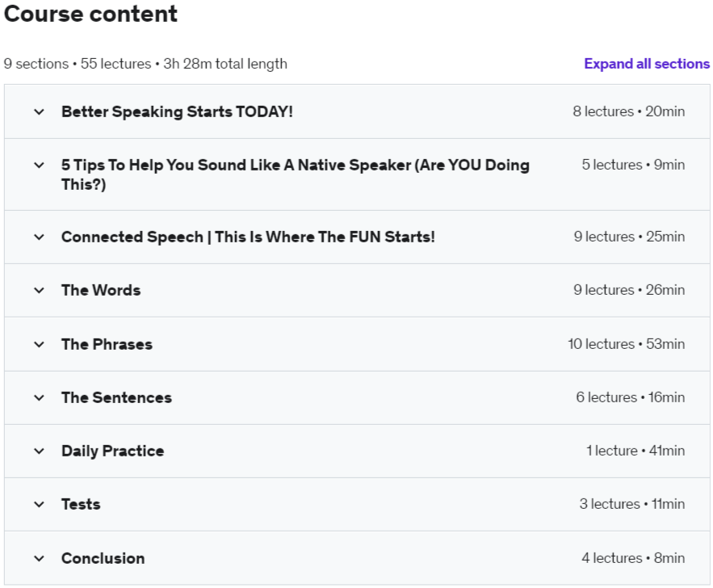Toggle the chevron beside Tests
This screenshot has height=588, width=713.
(x=39, y=504)
